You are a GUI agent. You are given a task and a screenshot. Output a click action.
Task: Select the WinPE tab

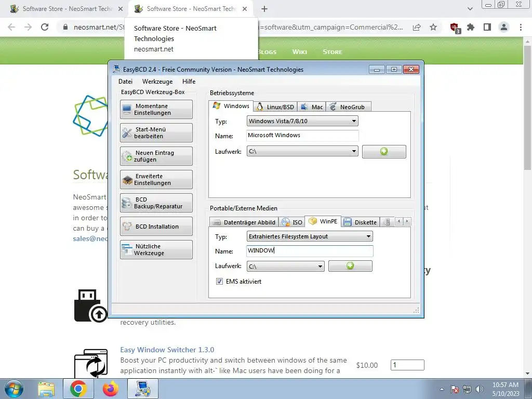click(x=323, y=221)
